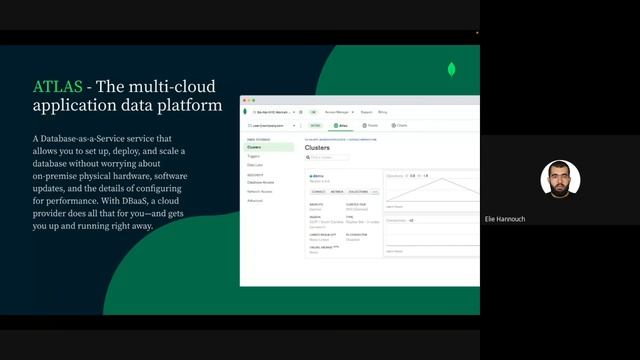Click Elie Hannouch's participant avatar
The height and width of the screenshot is (360, 640).
[x=560, y=180]
